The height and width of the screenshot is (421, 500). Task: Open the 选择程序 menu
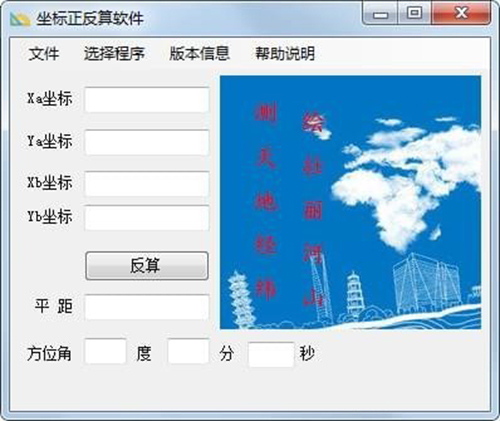(114, 54)
